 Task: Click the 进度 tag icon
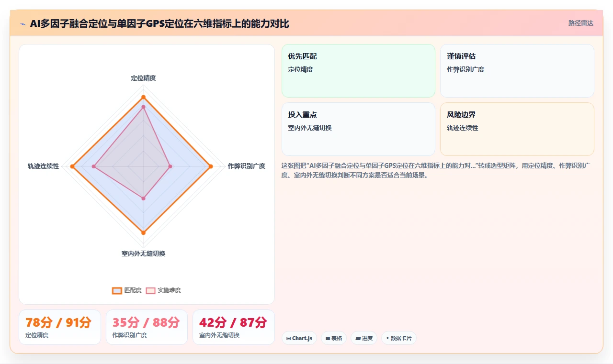tap(358, 338)
